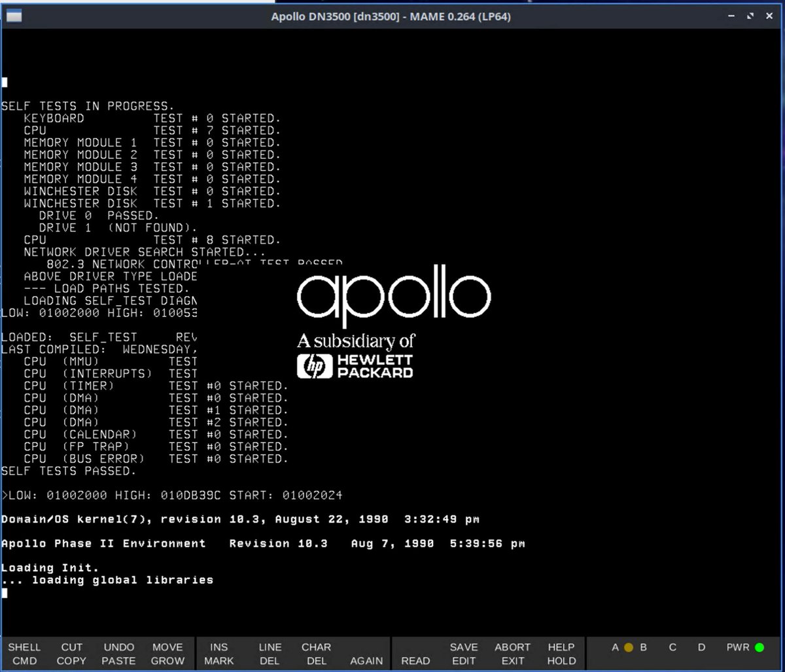Click the 'MEMORY MODULE 1' test line
Screen dimensions: 785x672
(152, 143)
